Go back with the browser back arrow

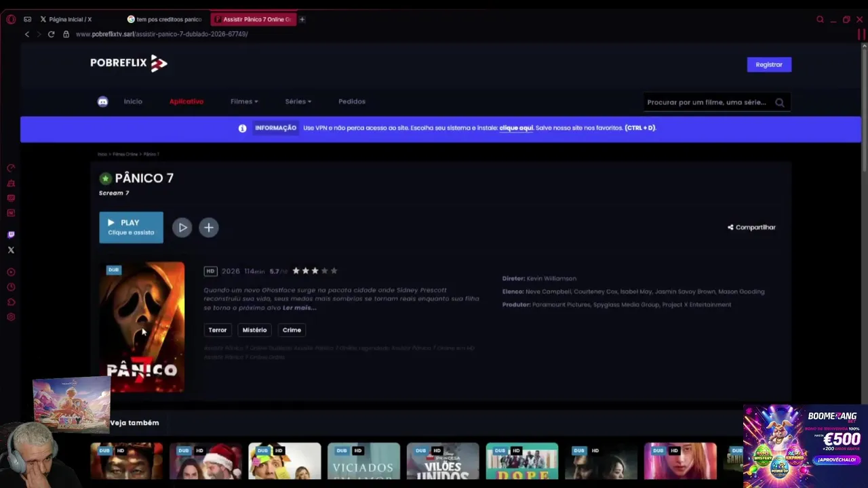27,34
